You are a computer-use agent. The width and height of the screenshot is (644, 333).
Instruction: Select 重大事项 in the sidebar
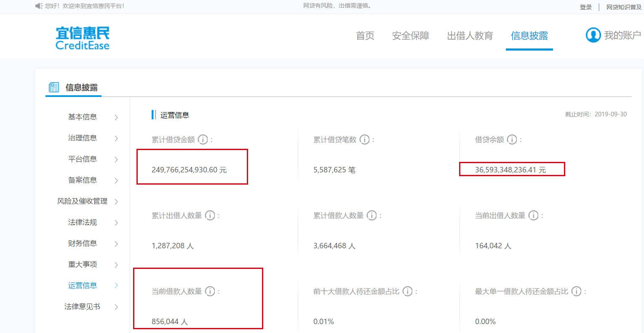(x=83, y=264)
